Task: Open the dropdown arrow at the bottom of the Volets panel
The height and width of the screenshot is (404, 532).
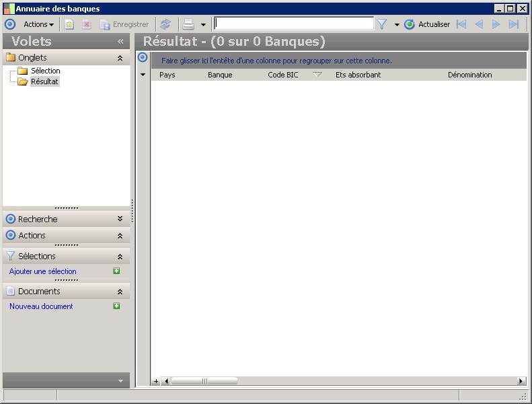Action: point(121,381)
